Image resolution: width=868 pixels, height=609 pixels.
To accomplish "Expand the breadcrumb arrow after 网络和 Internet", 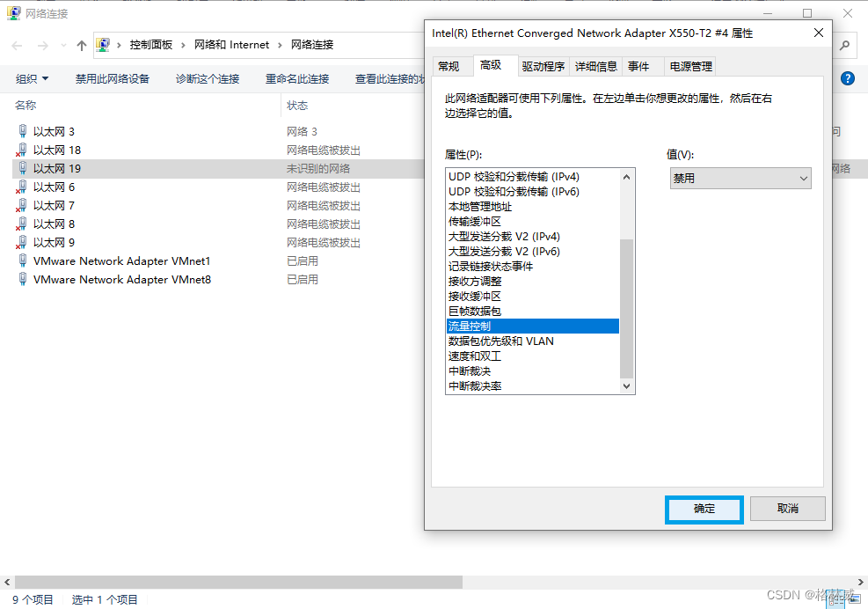I will click(x=281, y=45).
